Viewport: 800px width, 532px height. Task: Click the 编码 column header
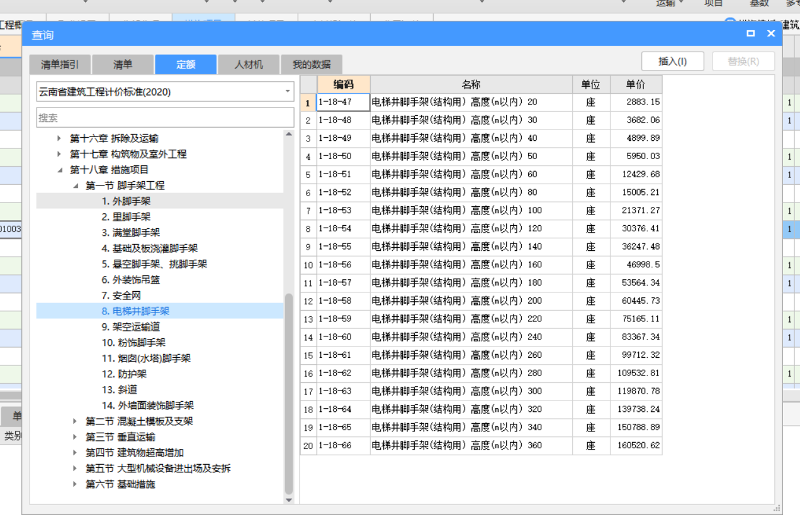344,84
